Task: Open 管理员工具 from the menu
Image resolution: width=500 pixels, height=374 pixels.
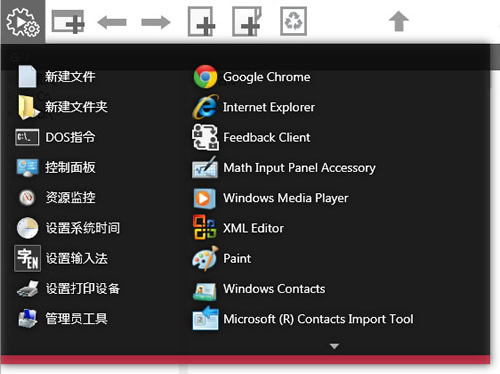Action: coord(77,319)
